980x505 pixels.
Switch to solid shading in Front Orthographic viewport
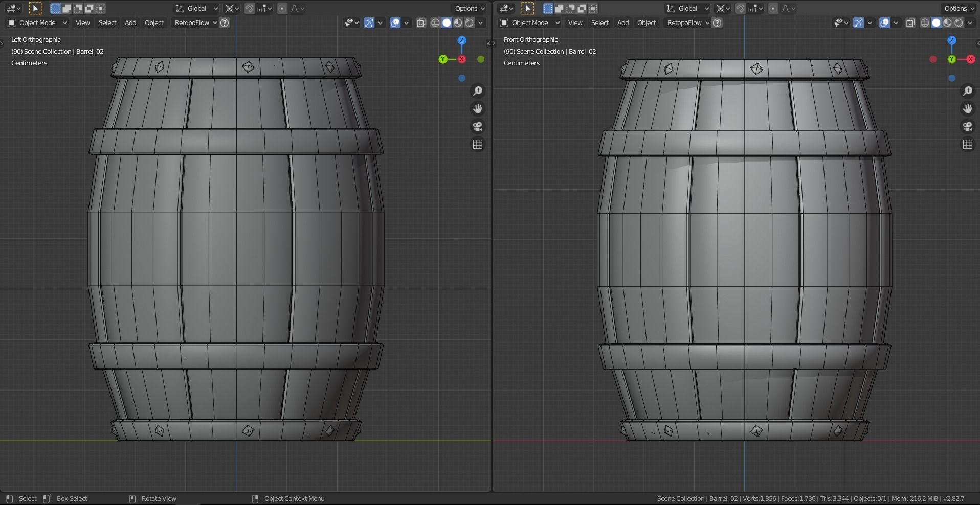[x=936, y=22]
